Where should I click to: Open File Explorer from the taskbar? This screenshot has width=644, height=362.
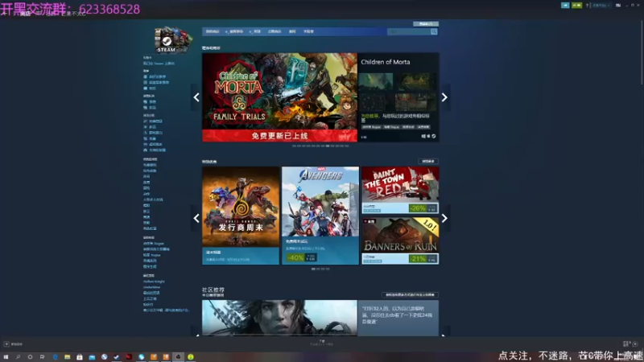pos(68,357)
